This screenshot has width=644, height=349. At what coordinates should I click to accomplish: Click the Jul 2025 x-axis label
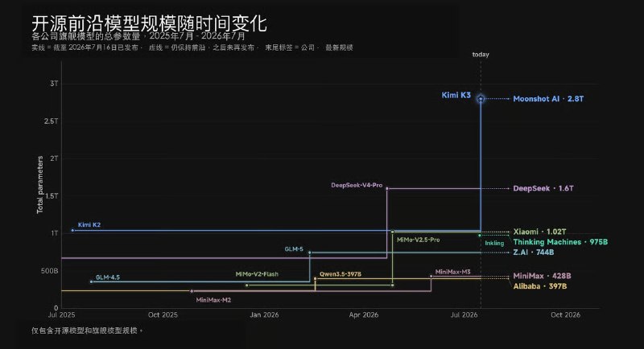click(x=62, y=315)
